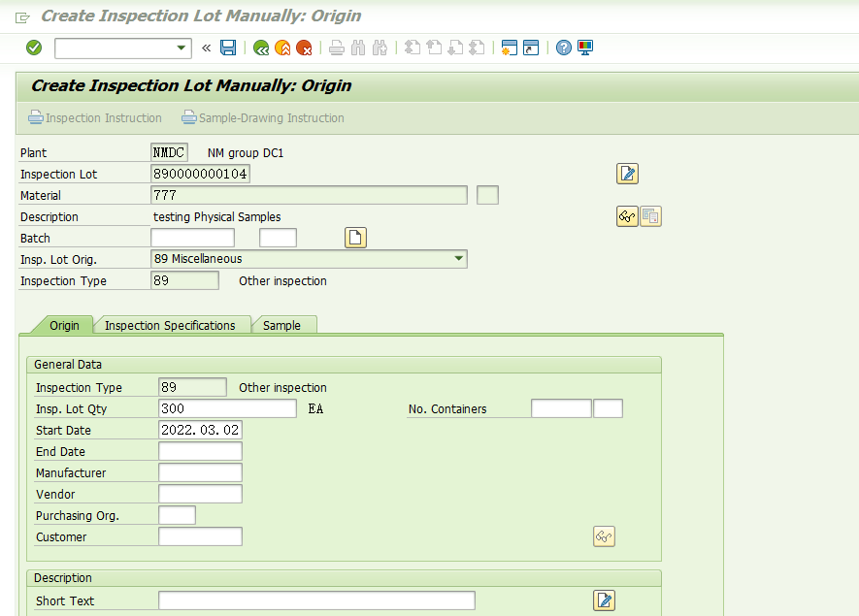Click the Purchasing Org. input field
The width and height of the screenshot is (859, 616).
[x=177, y=515]
